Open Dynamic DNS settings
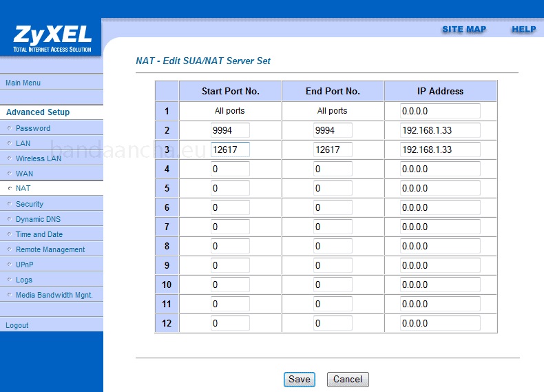The image size is (544, 392). pyautogui.click(x=38, y=219)
